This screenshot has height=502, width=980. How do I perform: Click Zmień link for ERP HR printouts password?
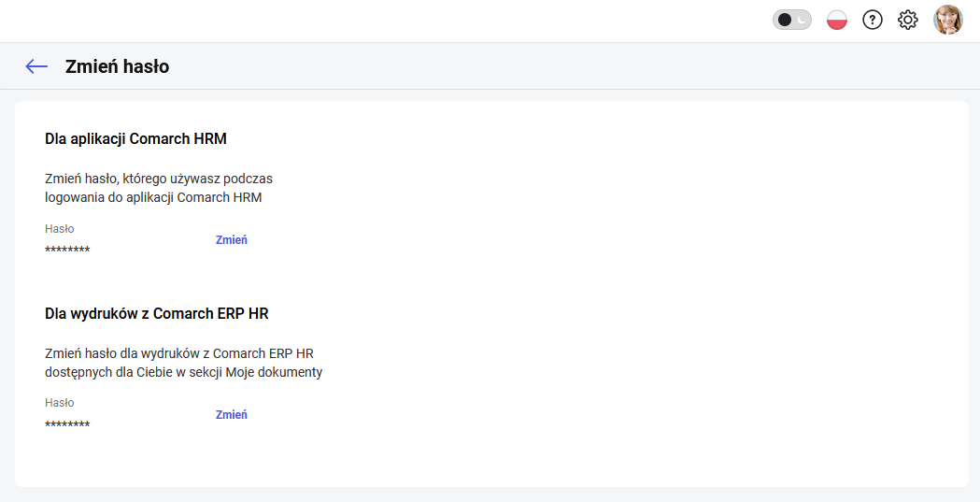[x=232, y=414]
